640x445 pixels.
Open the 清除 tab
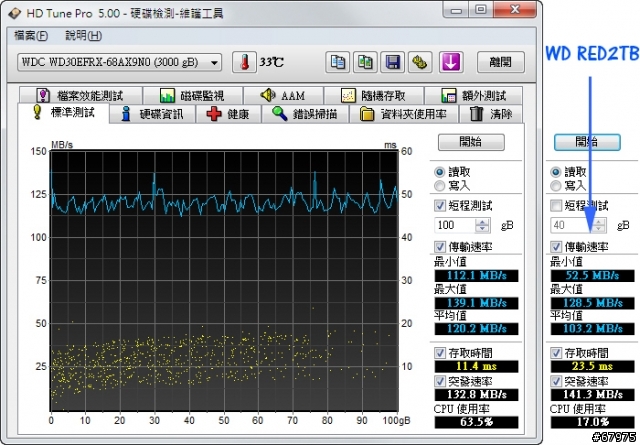(491, 114)
